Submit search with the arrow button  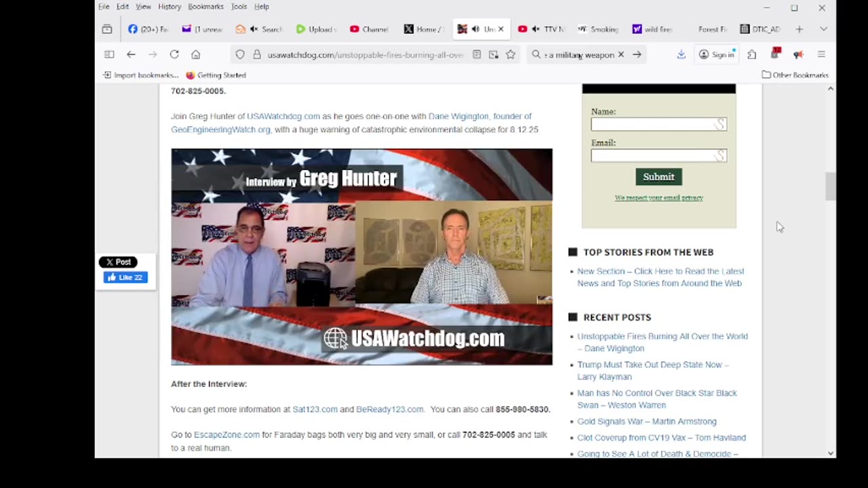pos(637,55)
